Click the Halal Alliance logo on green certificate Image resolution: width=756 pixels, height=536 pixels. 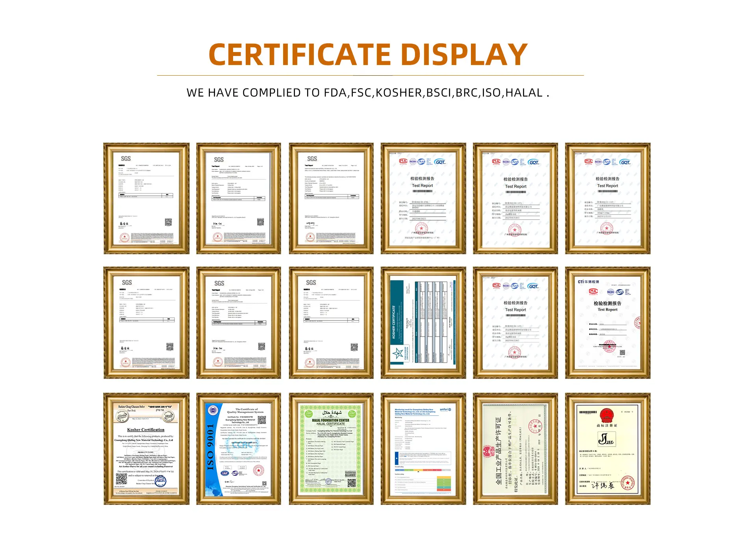(x=350, y=475)
